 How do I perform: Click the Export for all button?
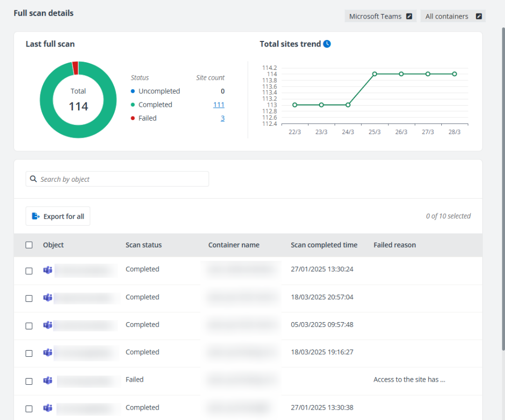[x=57, y=216]
